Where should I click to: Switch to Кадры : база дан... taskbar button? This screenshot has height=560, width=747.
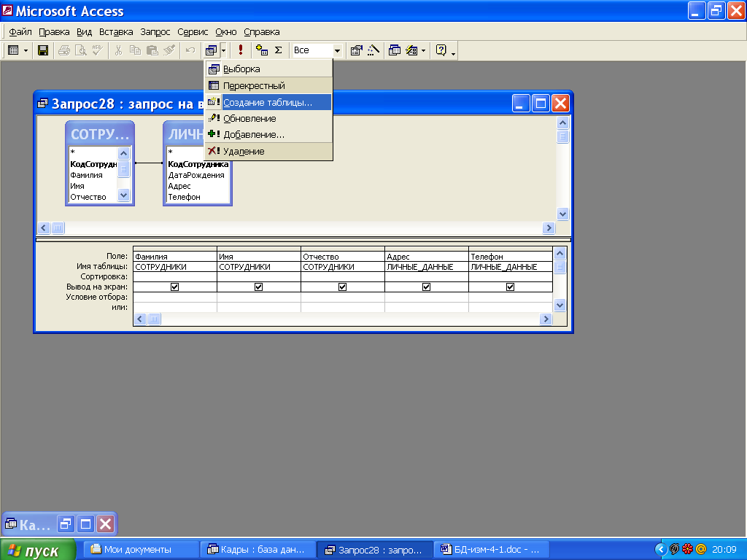(x=258, y=550)
